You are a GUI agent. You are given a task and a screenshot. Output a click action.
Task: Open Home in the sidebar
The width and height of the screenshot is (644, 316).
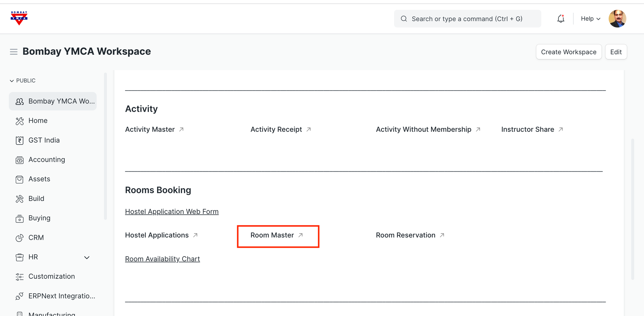tap(38, 121)
